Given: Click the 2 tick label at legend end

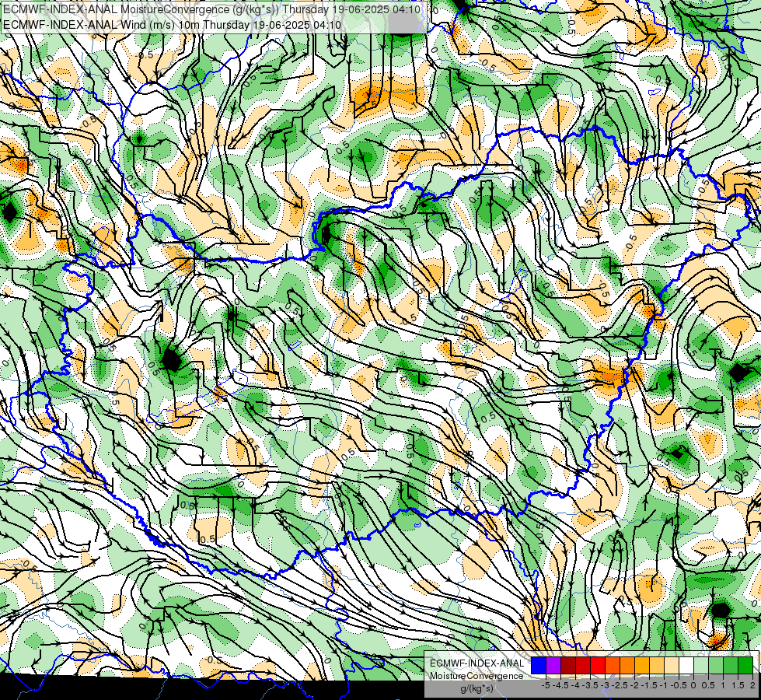Looking at the screenshot, I should (752, 685).
